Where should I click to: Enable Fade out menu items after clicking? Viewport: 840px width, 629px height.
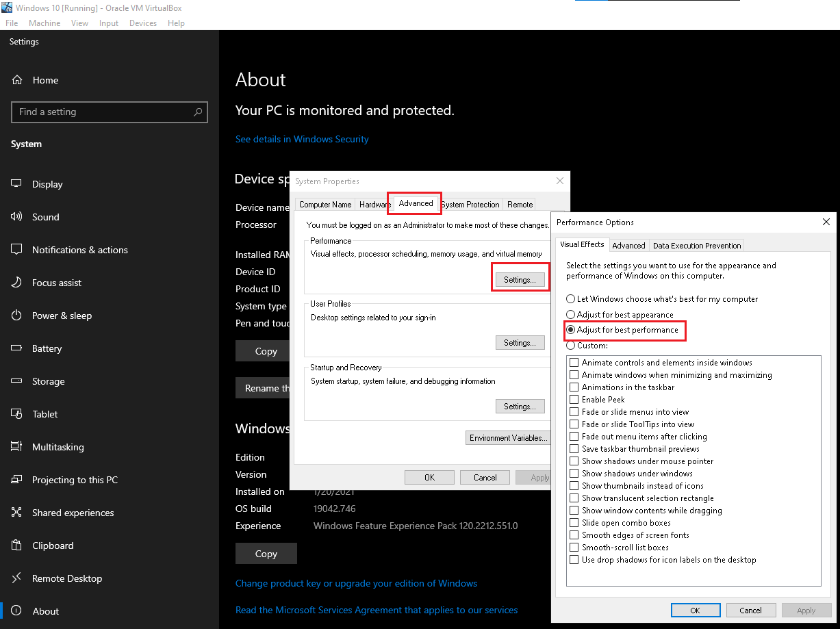574,437
